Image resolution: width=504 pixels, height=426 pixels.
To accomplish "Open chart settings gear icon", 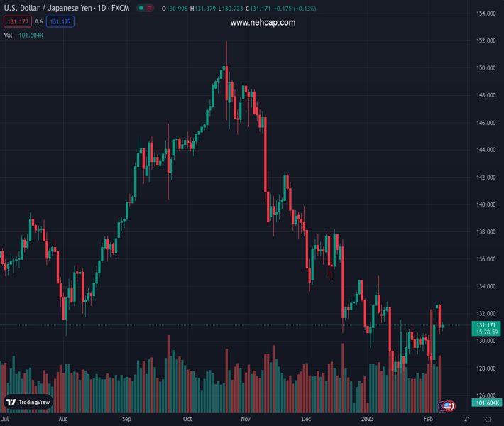I will [x=488, y=420].
